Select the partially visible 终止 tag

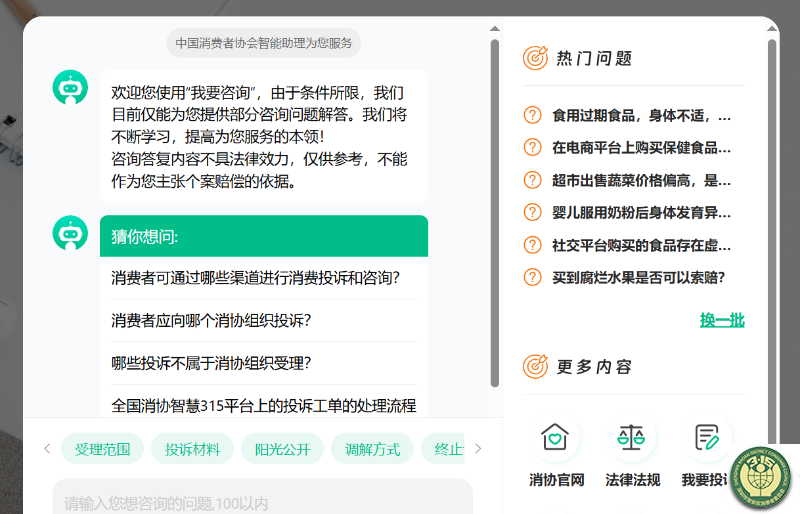coord(443,449)
